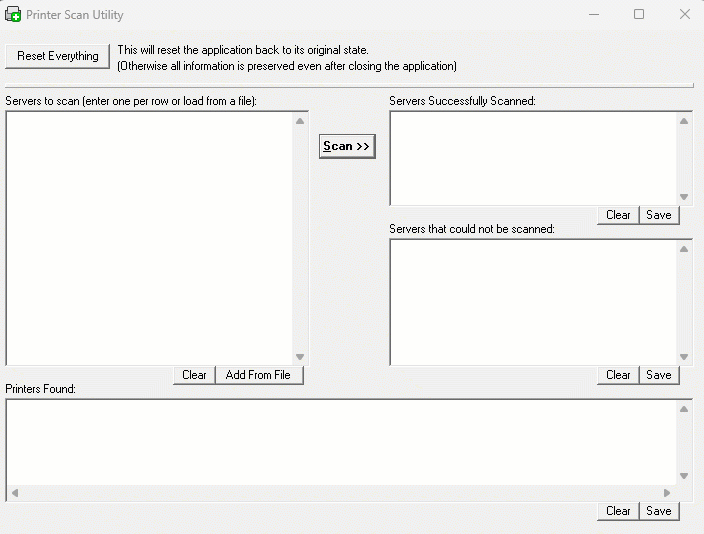Save the Servers Successfully Scanned list
Screen dimensions: 704x534
click(x=659, y=215)
